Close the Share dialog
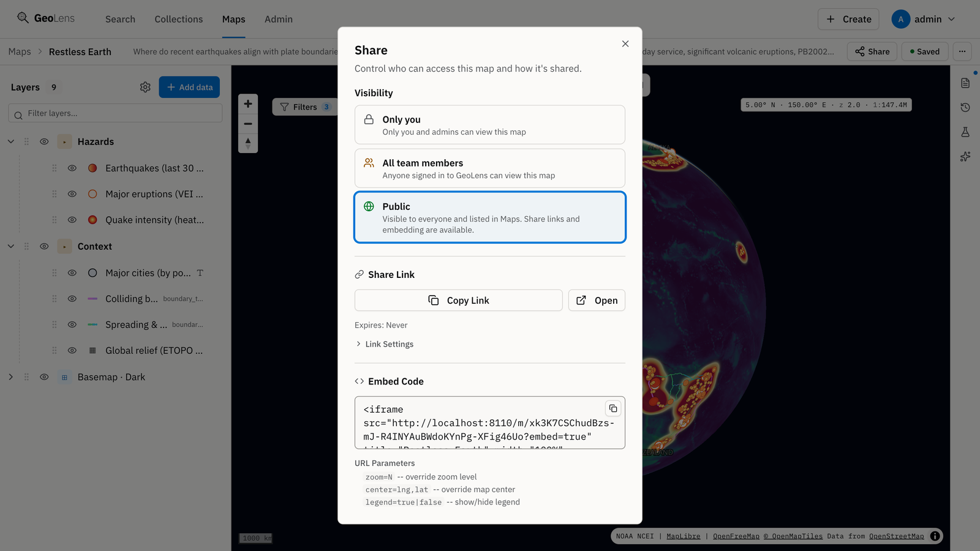Image resolution: width=980 pixels, height=551 pixels. click(625, 43)
